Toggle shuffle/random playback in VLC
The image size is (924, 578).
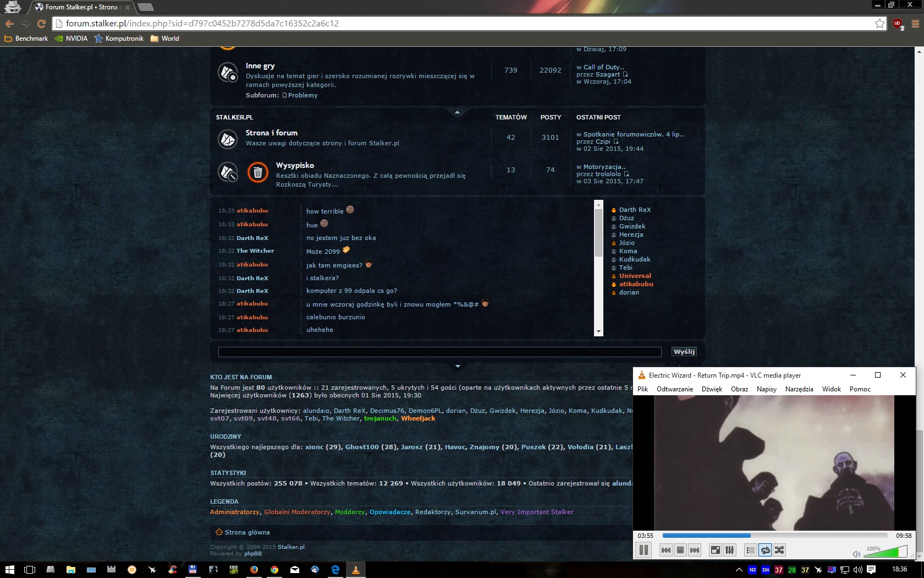(x=779, y=550)
